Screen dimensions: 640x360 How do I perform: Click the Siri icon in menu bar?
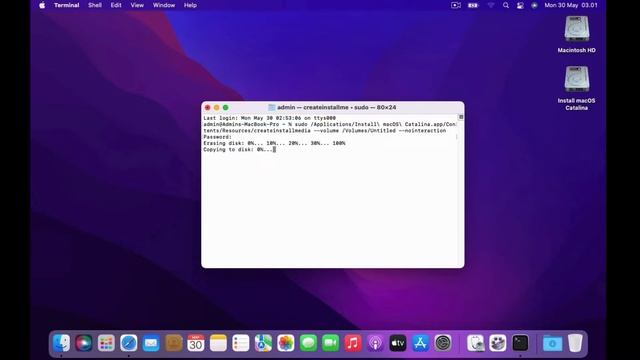coord(534,5)
